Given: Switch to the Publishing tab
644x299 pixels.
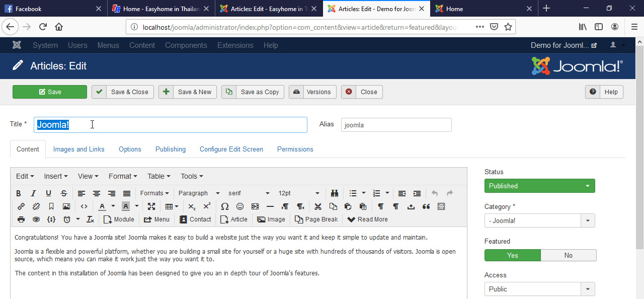Looking at the screenshot, I should (x=171, y=149).
